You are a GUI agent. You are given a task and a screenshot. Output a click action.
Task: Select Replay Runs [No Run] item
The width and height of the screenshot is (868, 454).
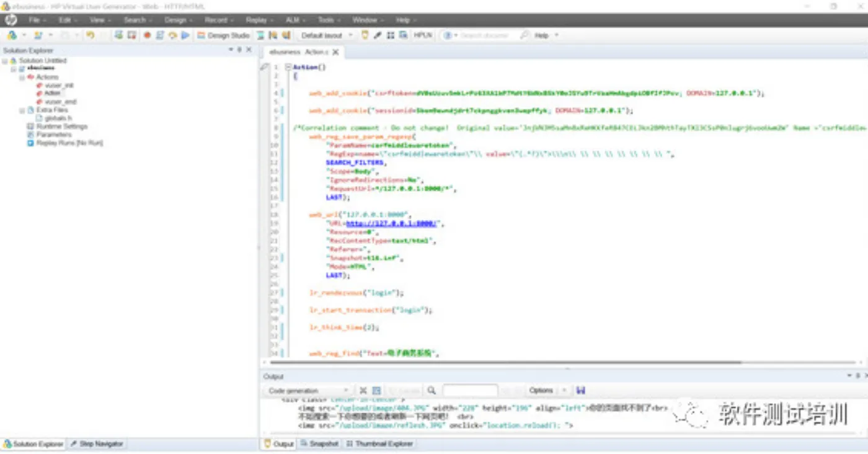(69, 143)
